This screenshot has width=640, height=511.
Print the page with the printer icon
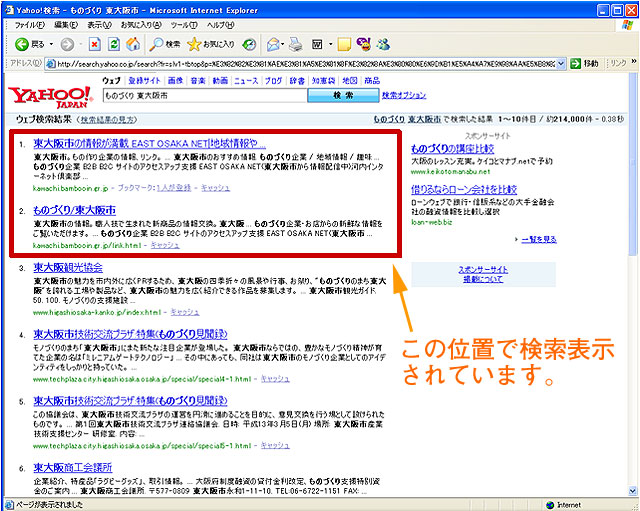click(x=296, y=44)
